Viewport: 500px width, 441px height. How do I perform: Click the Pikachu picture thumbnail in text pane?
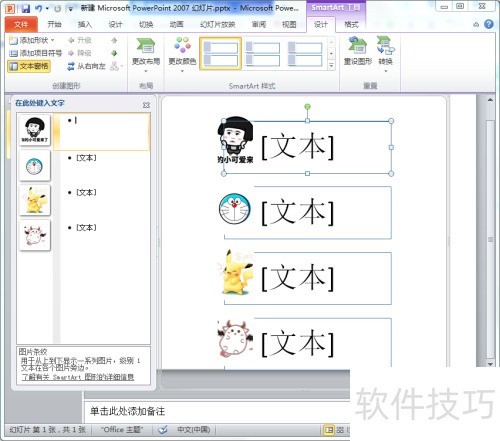tap(35, 200)
